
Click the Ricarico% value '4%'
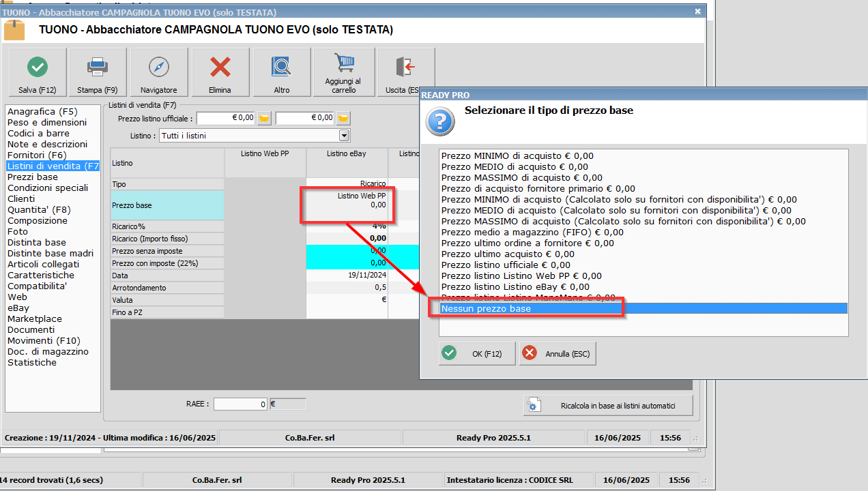tap(347, 226)
